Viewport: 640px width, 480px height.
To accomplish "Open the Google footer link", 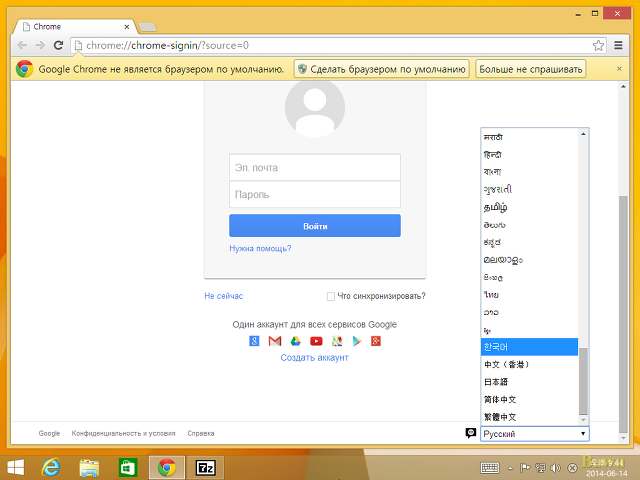I will pyautogui.click(x=49, y=433).
